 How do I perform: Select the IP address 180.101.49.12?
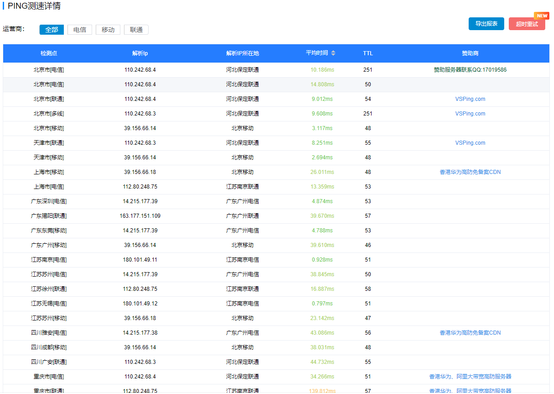point(140,304)
